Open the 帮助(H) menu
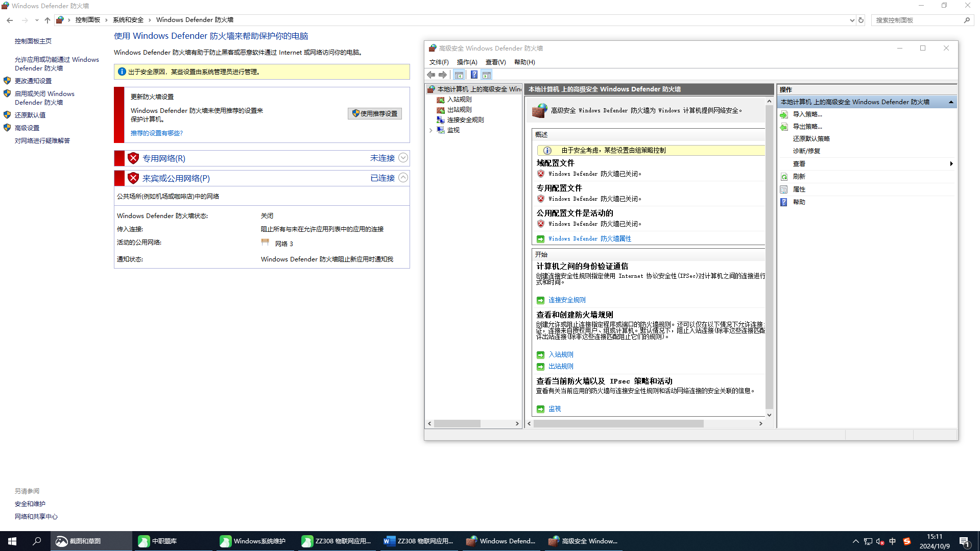Image resolution: width=980 pixels, height=551 pixels. 524,62
